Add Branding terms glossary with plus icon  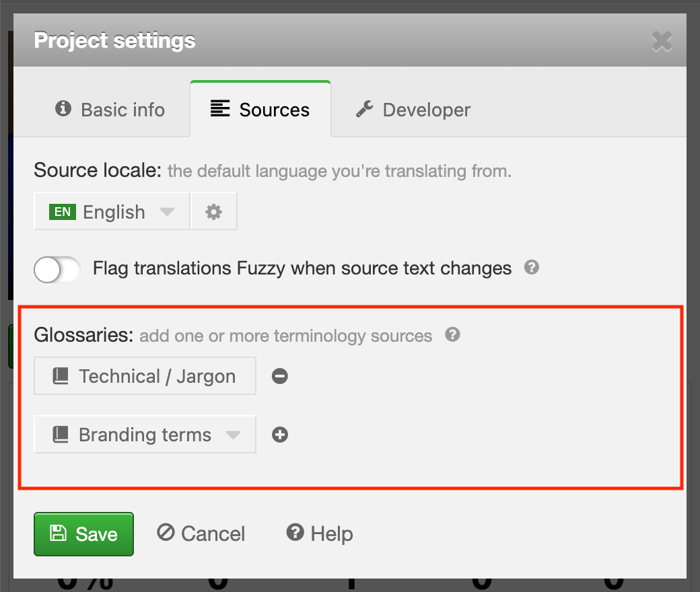280,435
